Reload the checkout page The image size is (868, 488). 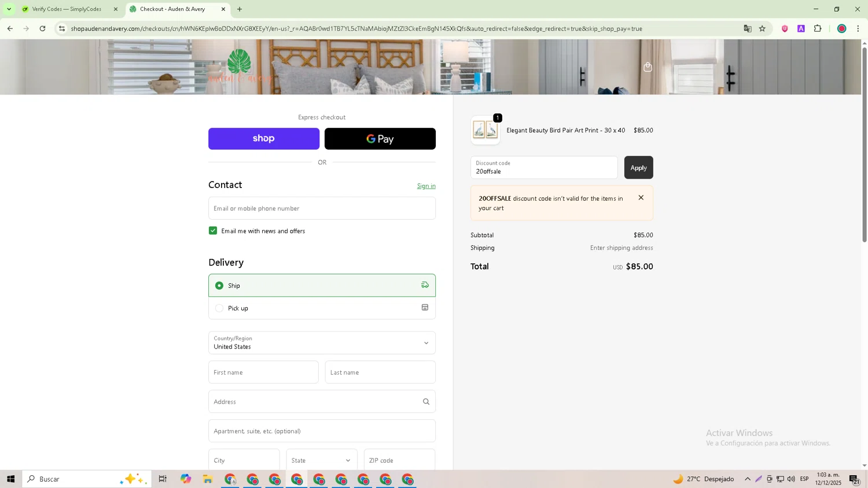coord(42,28)
